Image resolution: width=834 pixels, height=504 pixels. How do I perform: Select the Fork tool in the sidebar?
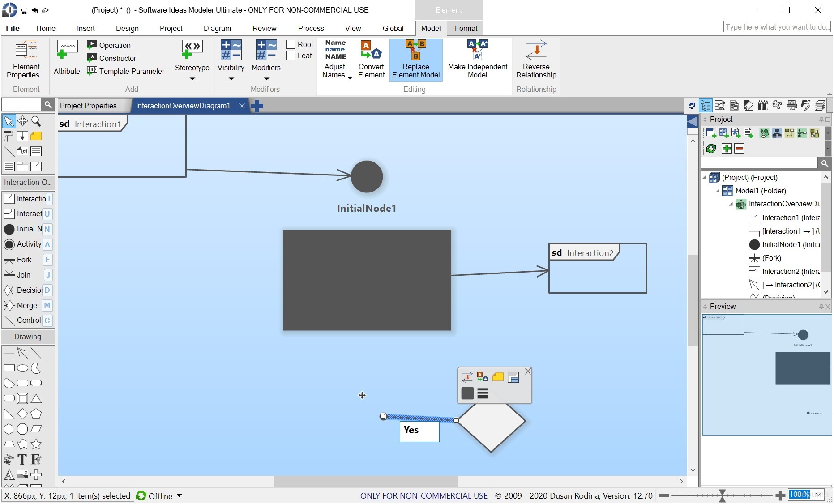point(10,260)
